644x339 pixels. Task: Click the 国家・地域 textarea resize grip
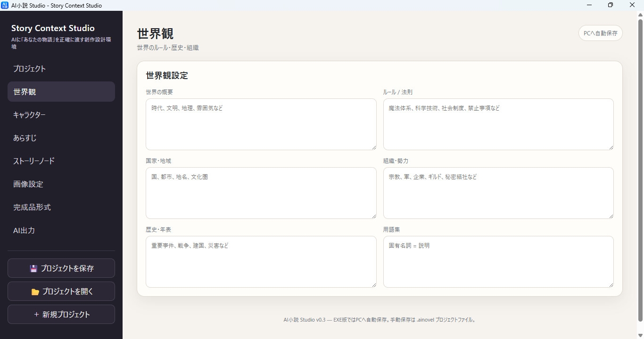tap(374, 216)
